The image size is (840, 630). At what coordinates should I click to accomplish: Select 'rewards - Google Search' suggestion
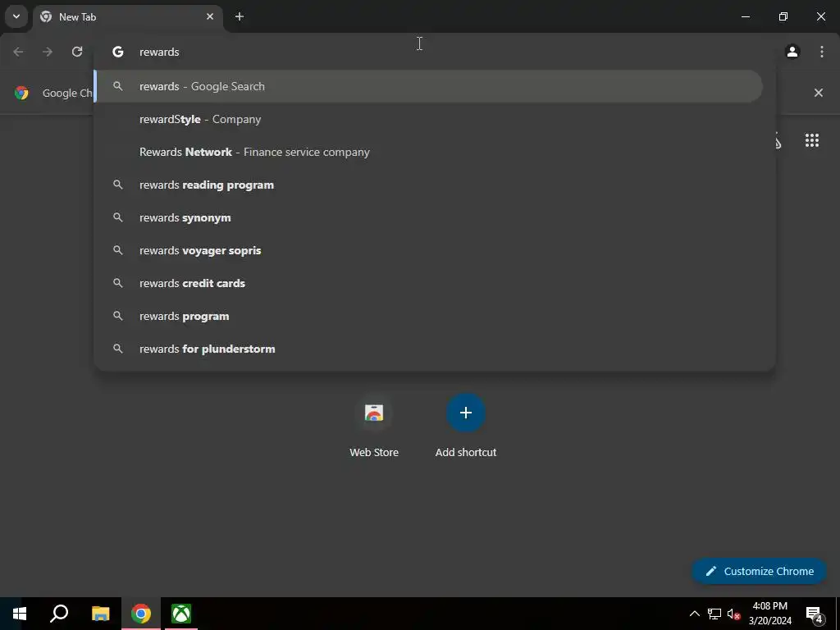(x=428, y=86)
